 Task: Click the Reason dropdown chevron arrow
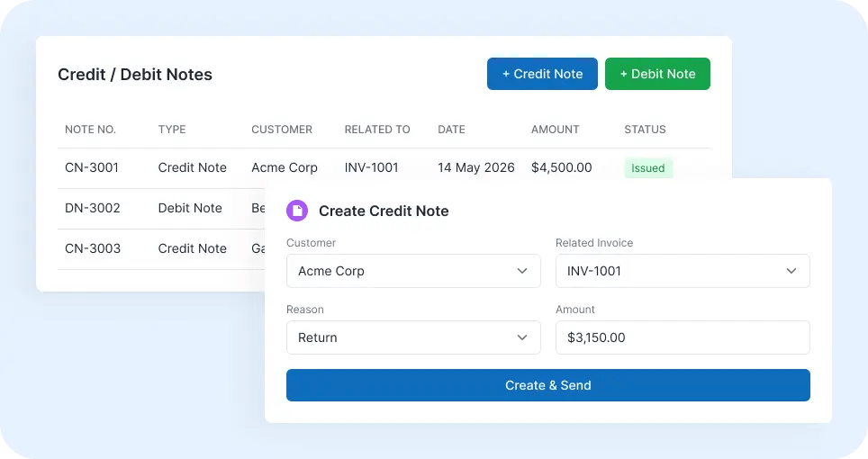point(522,337)
